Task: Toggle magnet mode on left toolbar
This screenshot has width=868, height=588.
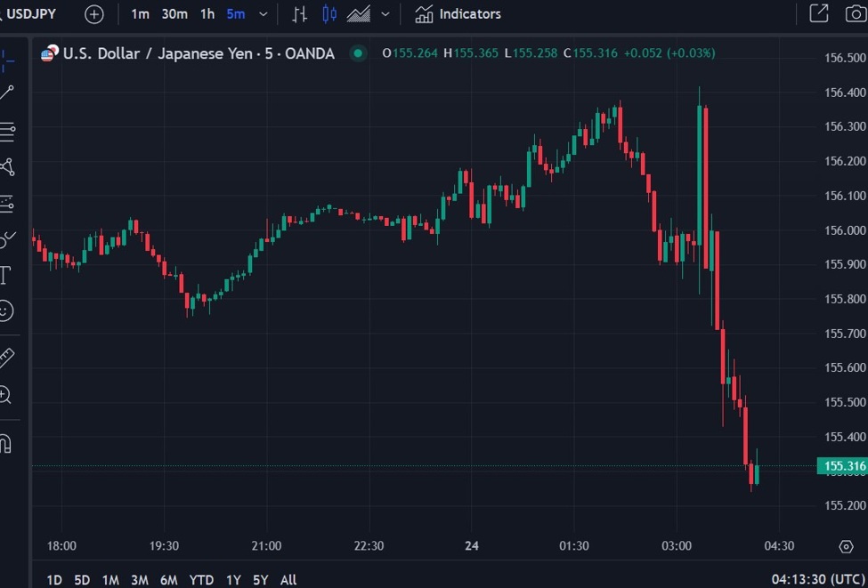Action: (x=5, y=443)
